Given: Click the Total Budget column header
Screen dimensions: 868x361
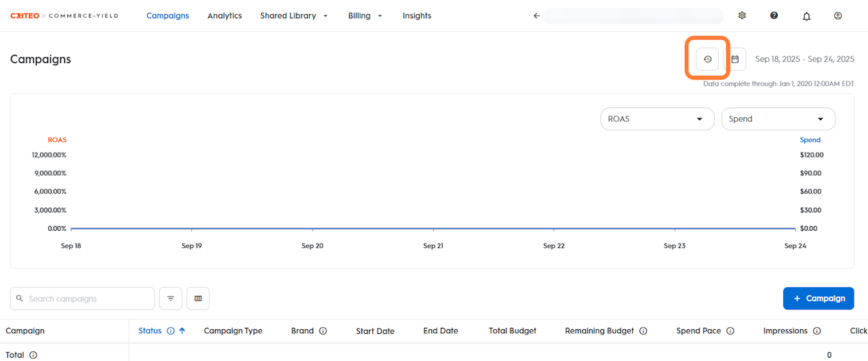Looking at the screenshot, I should click(x=513, y=331).
